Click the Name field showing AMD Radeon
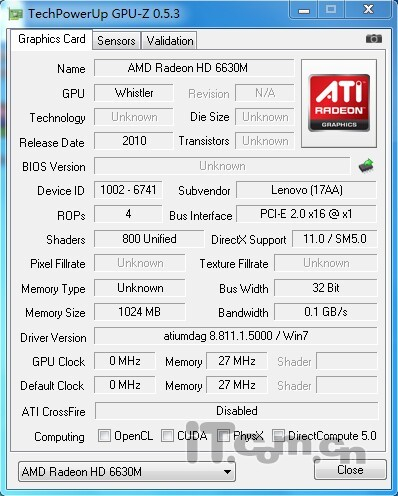This screenshot has height=496, width=398. (x=194, y=68)
